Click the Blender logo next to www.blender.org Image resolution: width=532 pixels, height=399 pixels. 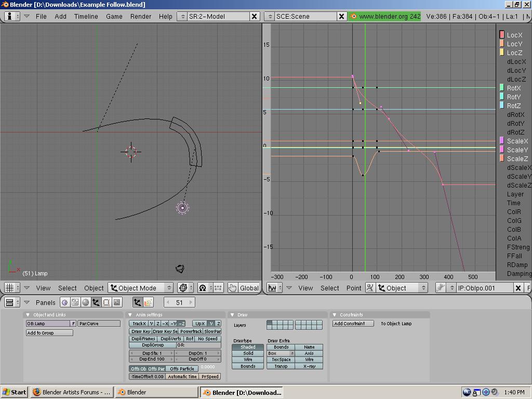[x=353, y=16]
